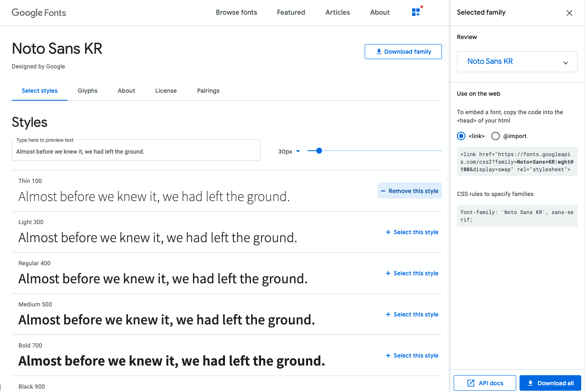Click the Noto Sans KR page title
Viewport: 585px width, 392px height.
[x=57, y=49]
